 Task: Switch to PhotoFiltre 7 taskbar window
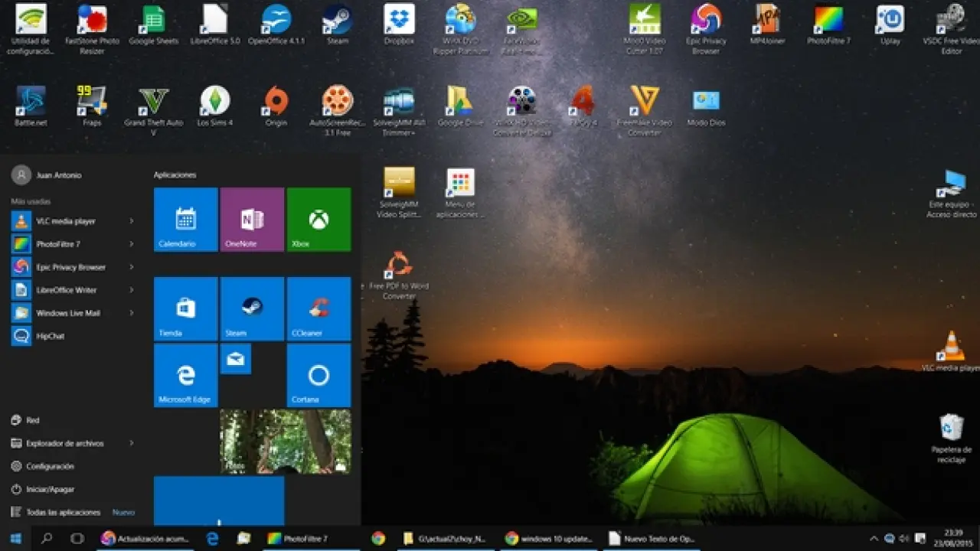[x=299, y=539]
